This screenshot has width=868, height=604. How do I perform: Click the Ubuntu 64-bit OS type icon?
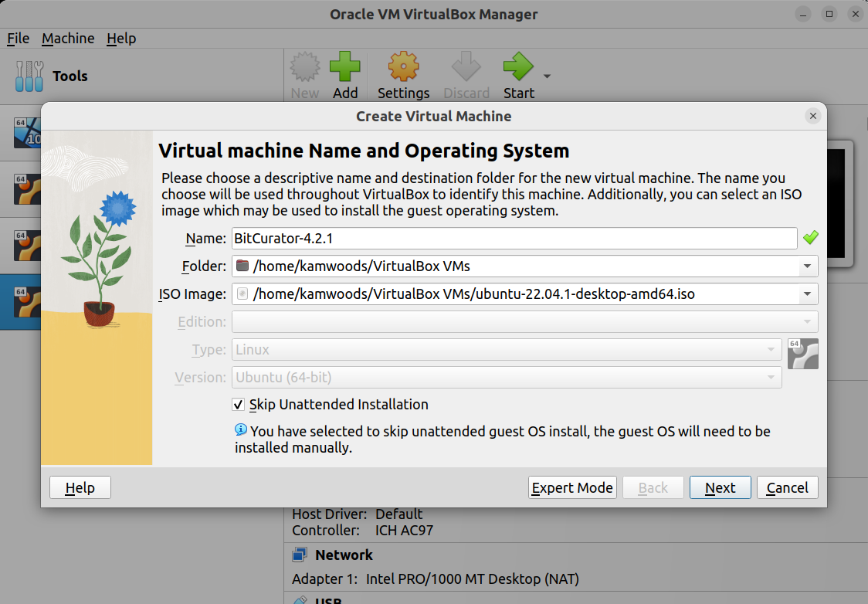point(802,354)
